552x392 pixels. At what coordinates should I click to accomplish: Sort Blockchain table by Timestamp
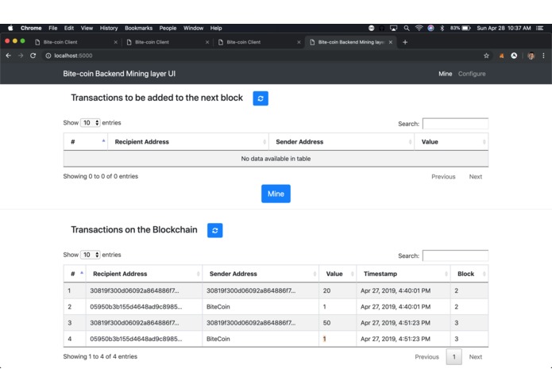(403, 274)
